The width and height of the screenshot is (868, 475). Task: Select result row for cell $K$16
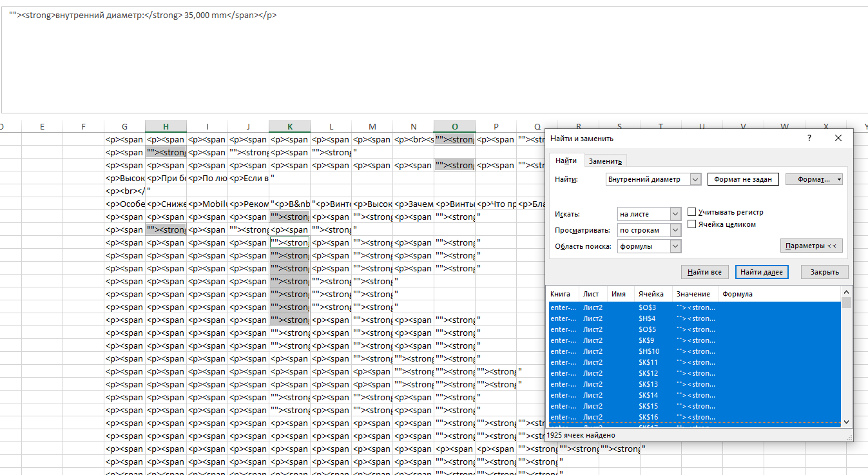(x=695, y=417)
